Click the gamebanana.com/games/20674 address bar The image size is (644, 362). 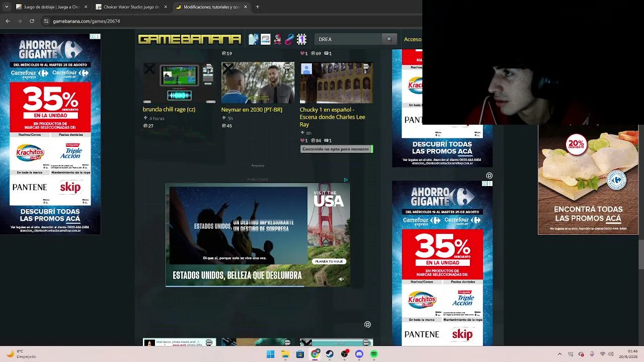click(86, 21)
